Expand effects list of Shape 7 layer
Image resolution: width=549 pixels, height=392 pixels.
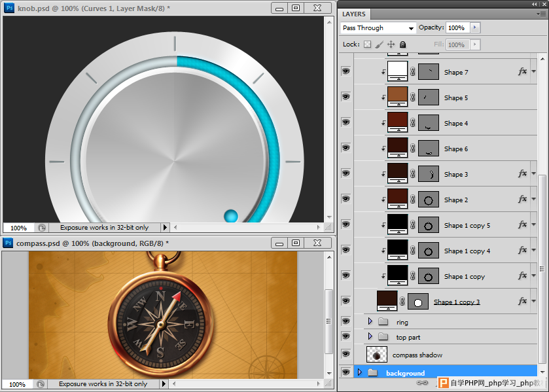coord(533,71)
